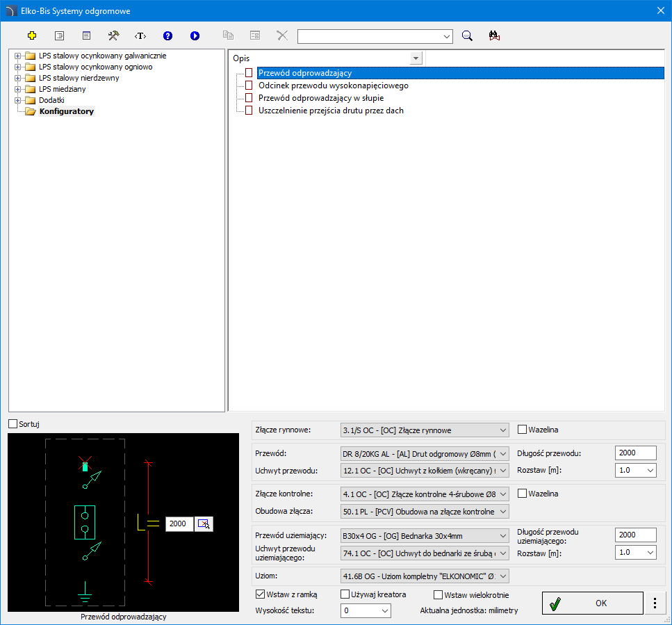Open the Opis column header dropdown
Screen dimensions: 672x625
pos(416,58)
